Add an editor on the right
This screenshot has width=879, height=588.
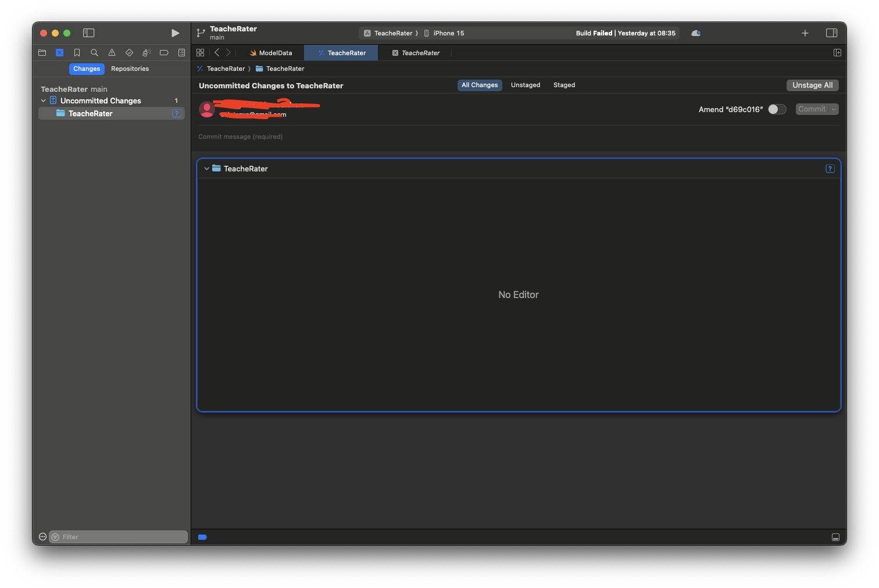(837, 52)
